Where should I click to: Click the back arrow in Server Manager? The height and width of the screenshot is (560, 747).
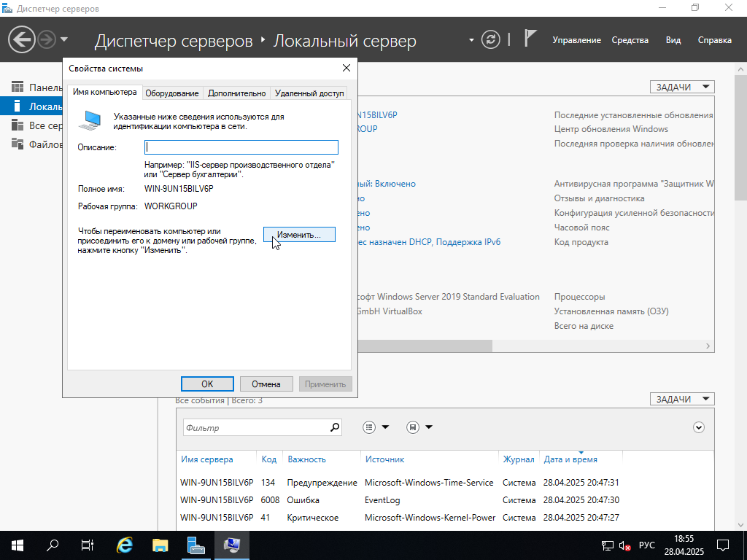point(21,39)
